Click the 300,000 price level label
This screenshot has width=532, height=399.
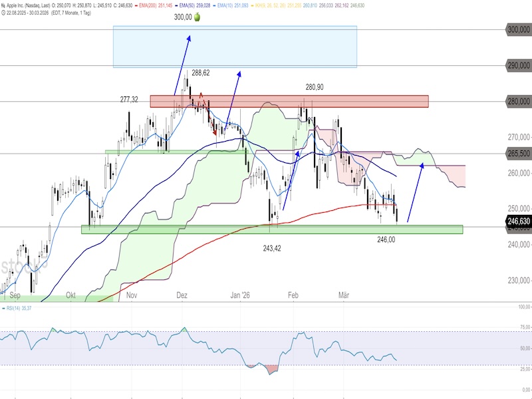coord(518,29)
